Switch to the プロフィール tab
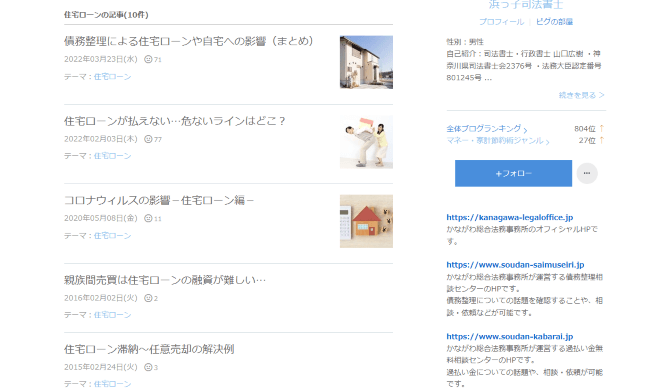This screenshot has height=392, width=667. (502, 22)
